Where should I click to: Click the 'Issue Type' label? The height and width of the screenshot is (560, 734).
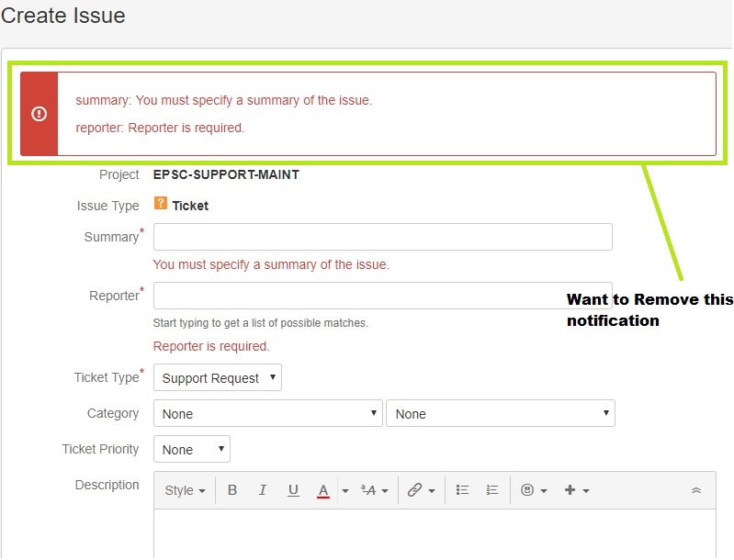coord(108,206)
